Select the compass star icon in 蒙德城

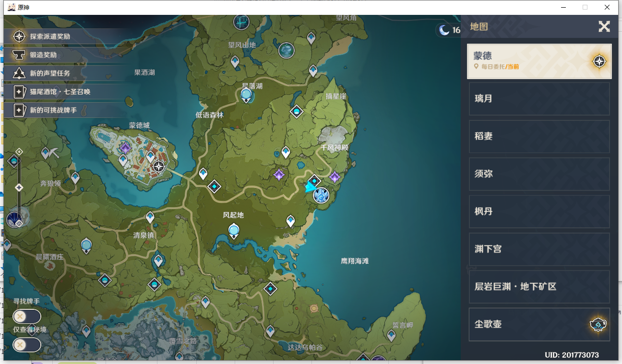(x=158, y=167)
